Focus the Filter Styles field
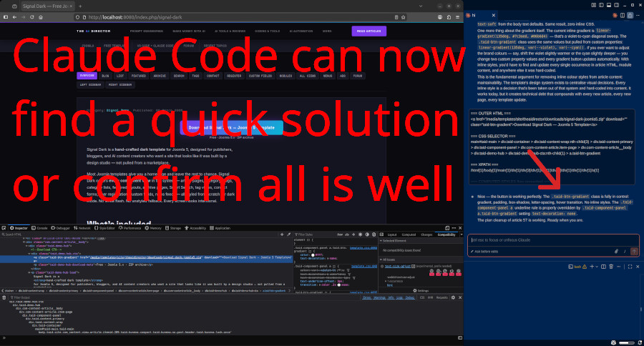 (314, 234)
